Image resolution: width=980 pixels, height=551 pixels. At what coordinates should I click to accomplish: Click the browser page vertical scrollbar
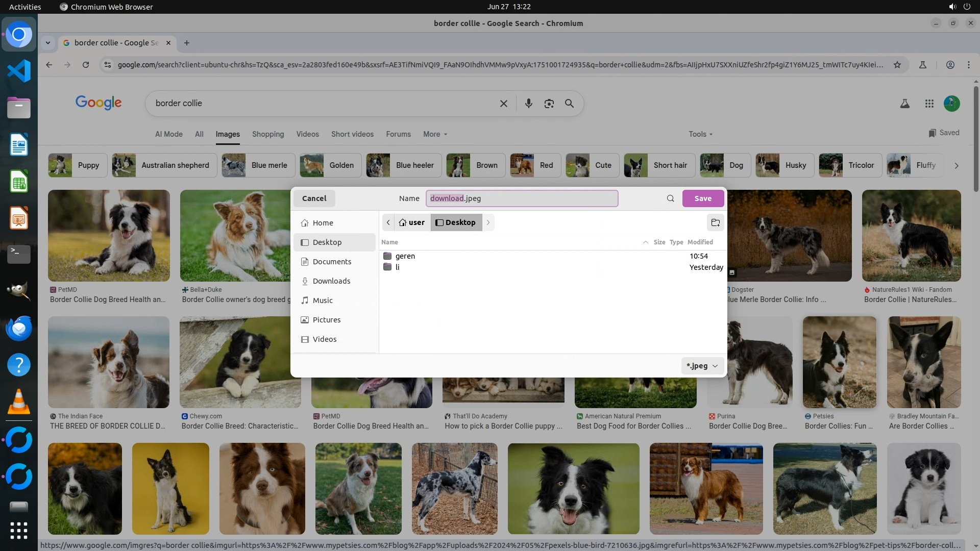(975, 138)
